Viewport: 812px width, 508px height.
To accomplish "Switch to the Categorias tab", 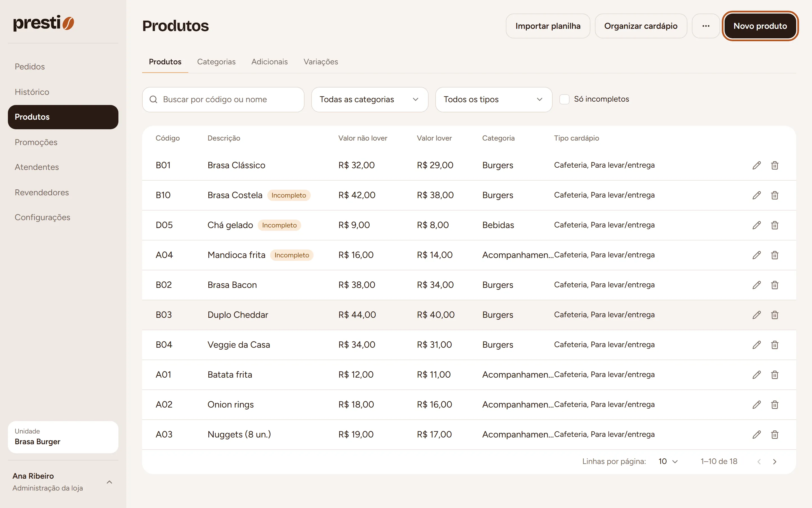I will [x=216, y=62].
